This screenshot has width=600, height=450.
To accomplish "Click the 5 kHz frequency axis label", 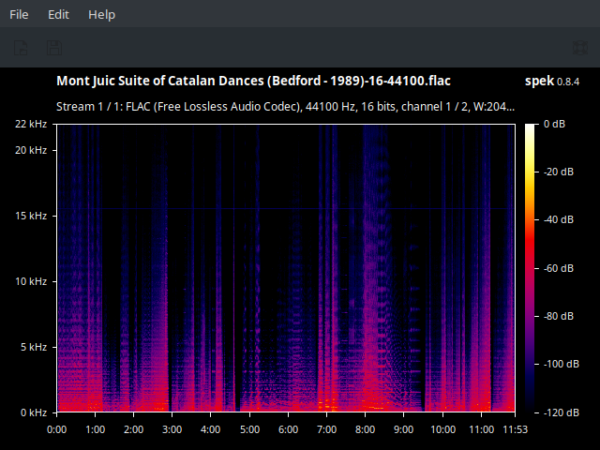I will [34, 347].
